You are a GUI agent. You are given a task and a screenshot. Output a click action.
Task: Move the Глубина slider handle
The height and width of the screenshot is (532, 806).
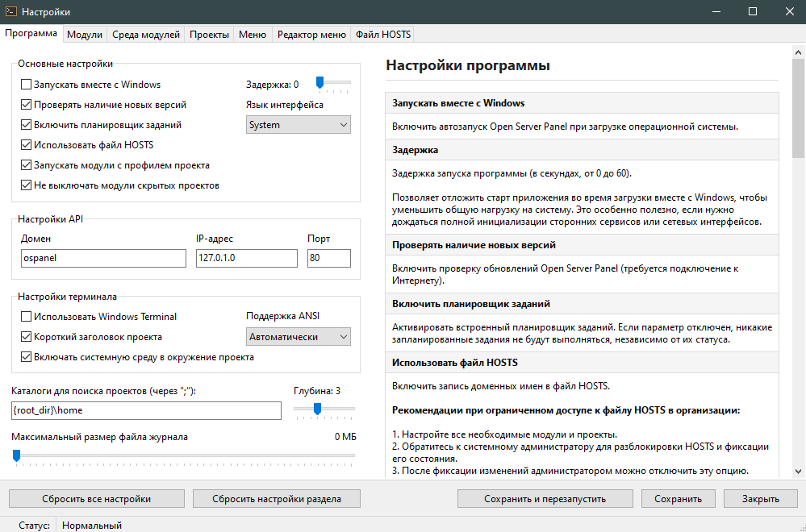click(x=318, y=409)
